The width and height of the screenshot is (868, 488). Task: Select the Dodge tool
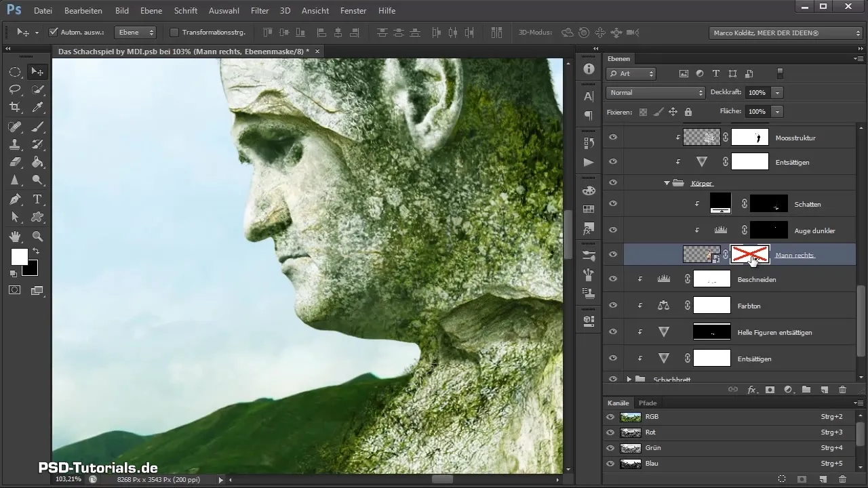(x=38, y=180)
